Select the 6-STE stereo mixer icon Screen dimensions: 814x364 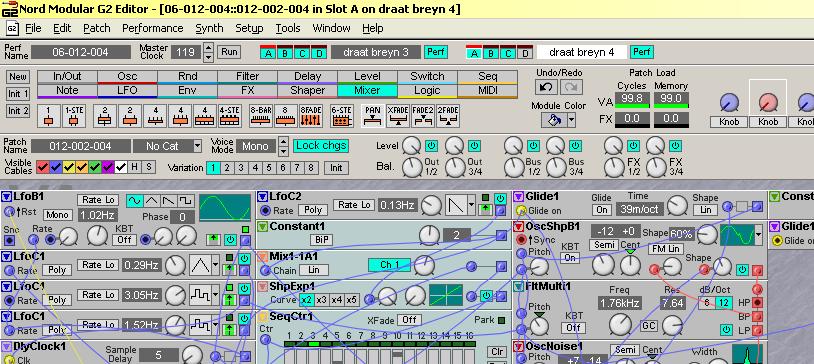(341, 116)
